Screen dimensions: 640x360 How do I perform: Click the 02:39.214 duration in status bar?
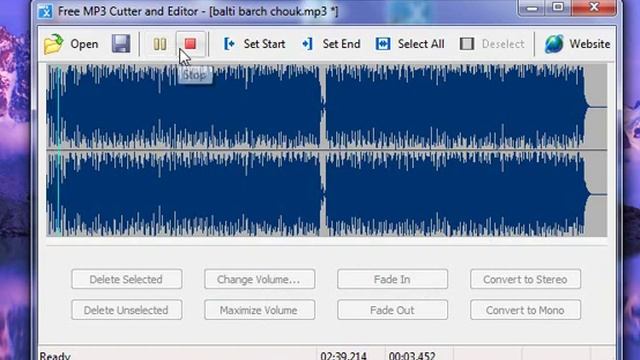(343, 356)
